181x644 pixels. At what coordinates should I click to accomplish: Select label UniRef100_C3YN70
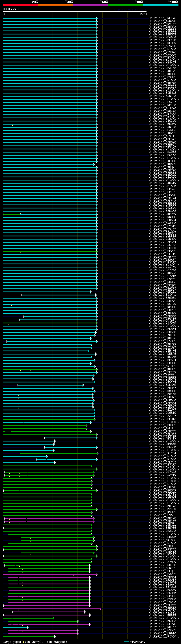point(162,562)
